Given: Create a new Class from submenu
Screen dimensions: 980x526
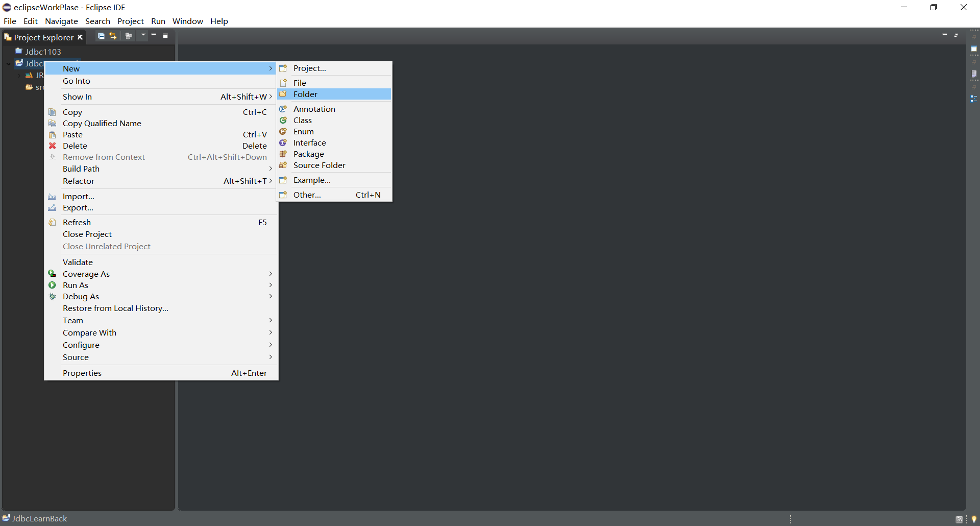Looking at the screenshot, I should tap(334, 120).
